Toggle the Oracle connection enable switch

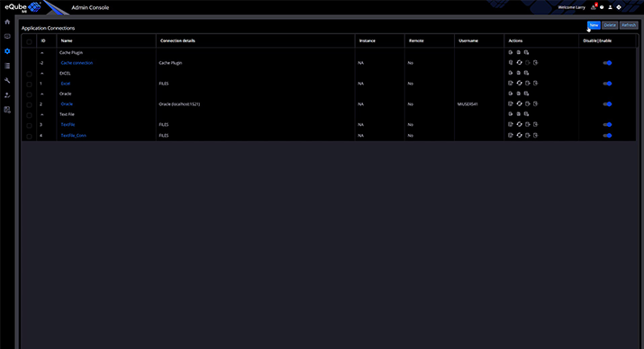point(607,103)
